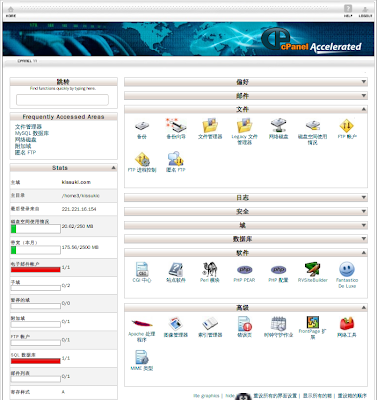Go to Home via top-left house icon
This screenshot has width=377, height=400.
(x=11, y=10)
